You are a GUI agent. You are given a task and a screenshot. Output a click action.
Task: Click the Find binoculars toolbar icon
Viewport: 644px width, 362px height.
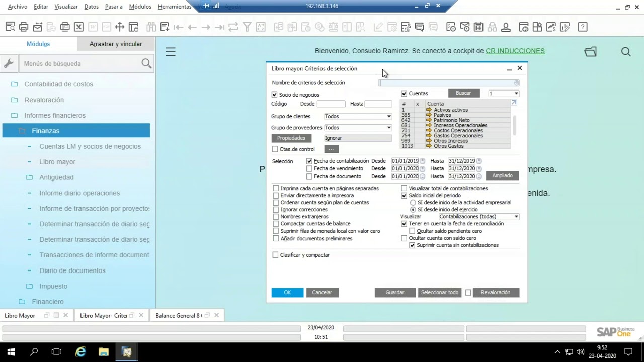[x=151, y=27]
